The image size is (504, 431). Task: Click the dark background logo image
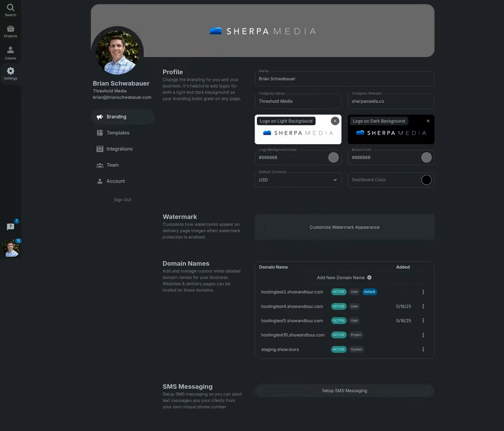[x=391, y=133]
